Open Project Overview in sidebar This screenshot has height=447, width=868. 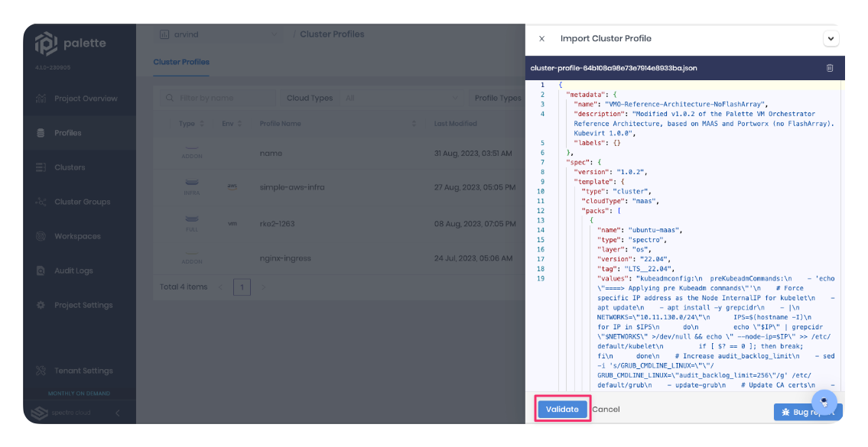click(86, 99)
